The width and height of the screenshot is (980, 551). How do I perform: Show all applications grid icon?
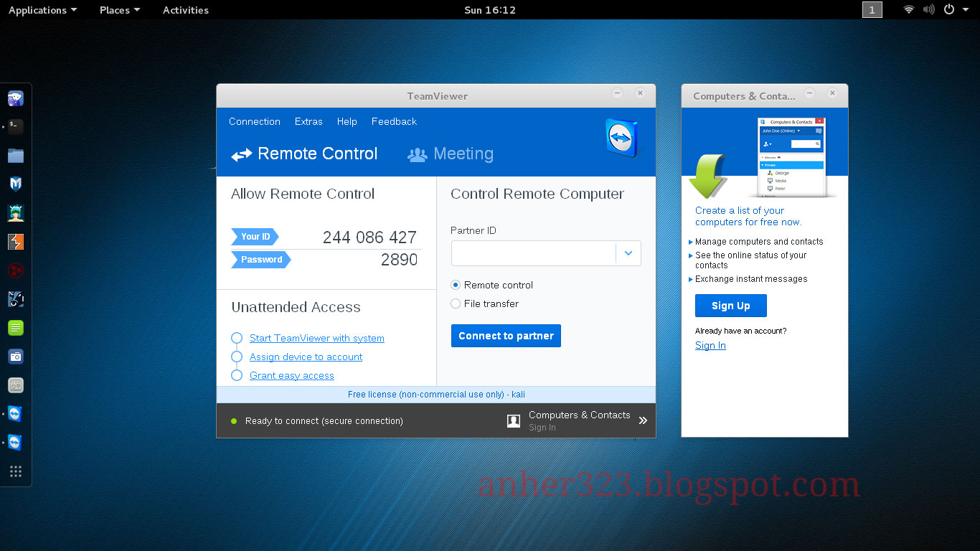16,471
